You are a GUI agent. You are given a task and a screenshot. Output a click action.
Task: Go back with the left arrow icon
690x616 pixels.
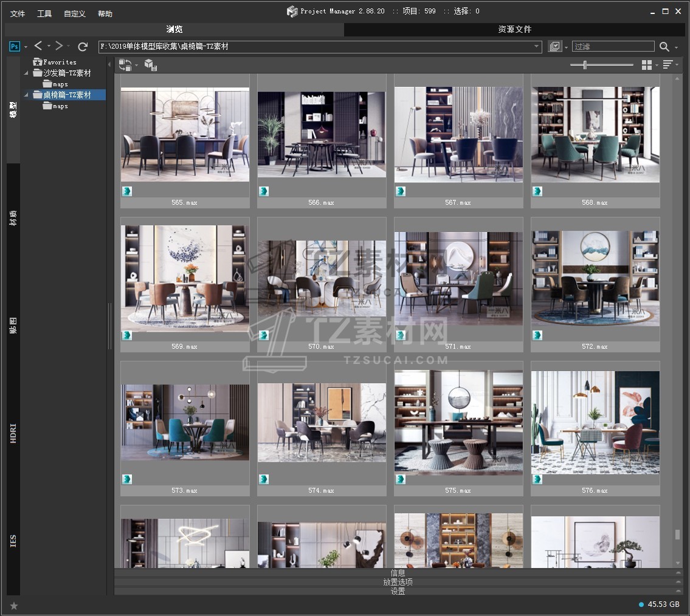click(38, 46)
